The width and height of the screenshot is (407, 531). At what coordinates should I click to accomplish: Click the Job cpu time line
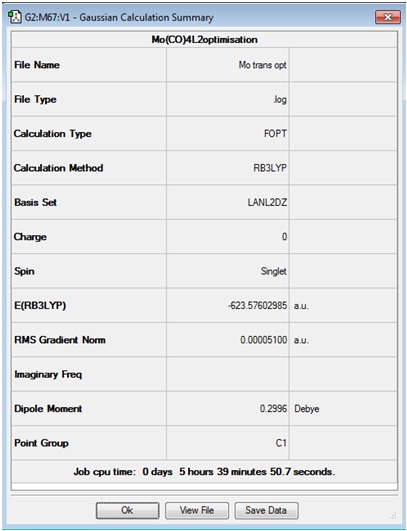[x=204, y=471]
